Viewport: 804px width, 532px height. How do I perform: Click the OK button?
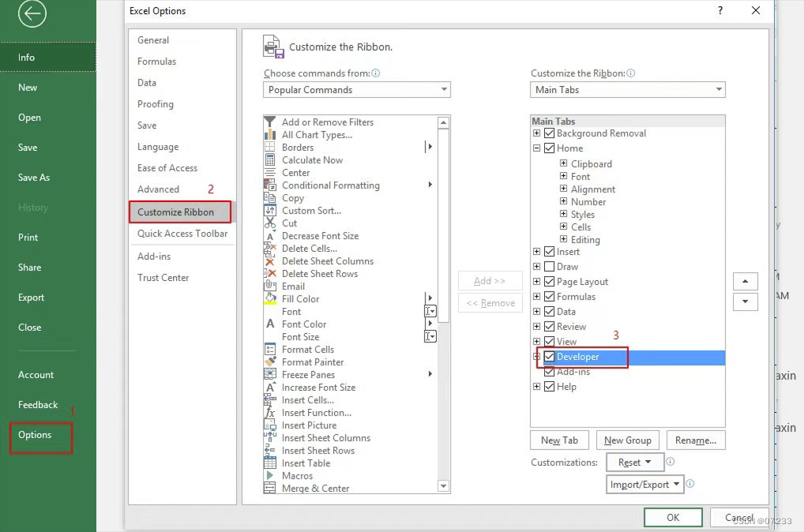coord(673,518)
